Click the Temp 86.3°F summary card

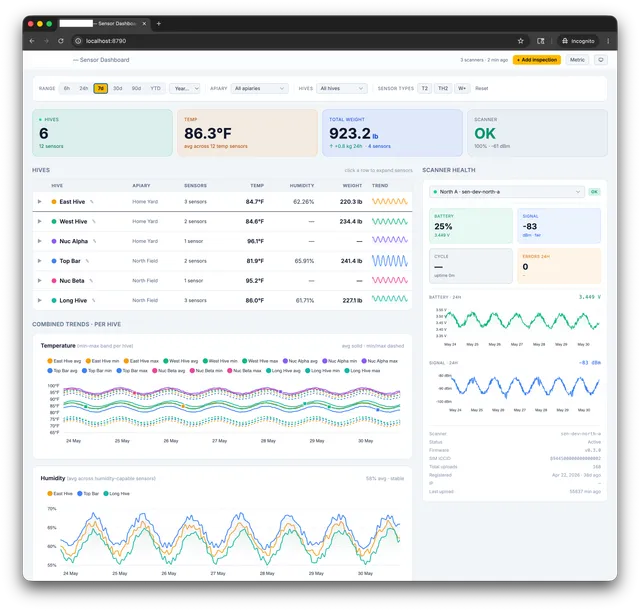click(x=247, y=133)
